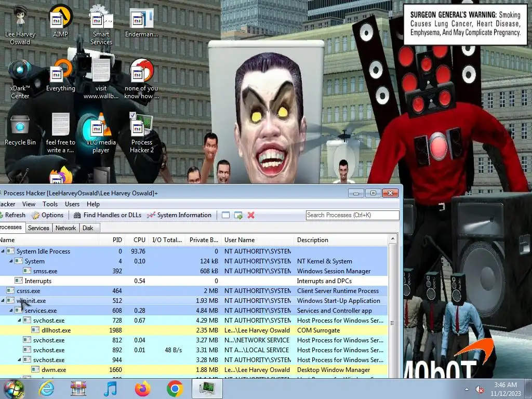Image resolution: width=532 pixels, height=399 pixels.
Task: Open the AIMP desktop shortcut
Action: pyautogui.click(x=60, y=22)
